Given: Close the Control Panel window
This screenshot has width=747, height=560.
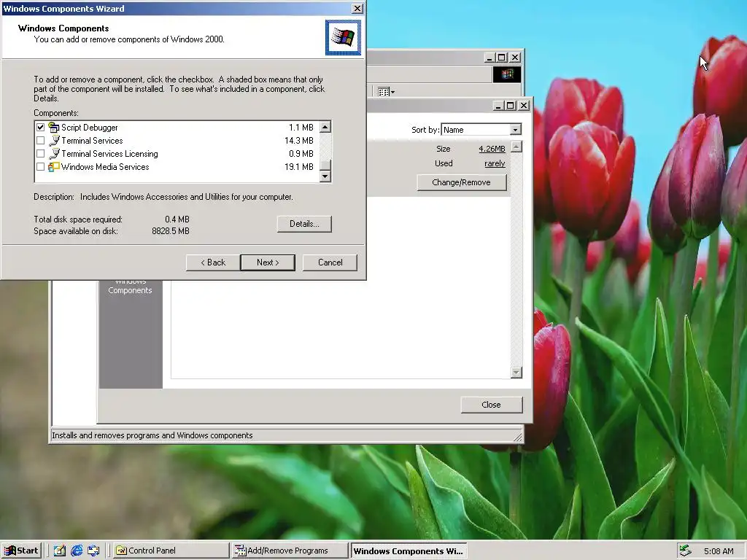Looking at the screenshot, I should [515, 58].
